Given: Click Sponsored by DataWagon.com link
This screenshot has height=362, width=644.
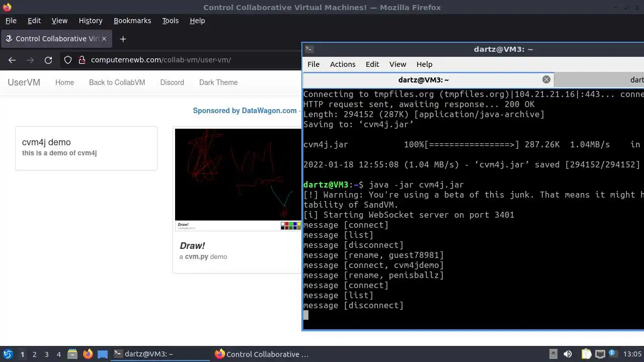Looking at the screenshot, I should 245,111.
